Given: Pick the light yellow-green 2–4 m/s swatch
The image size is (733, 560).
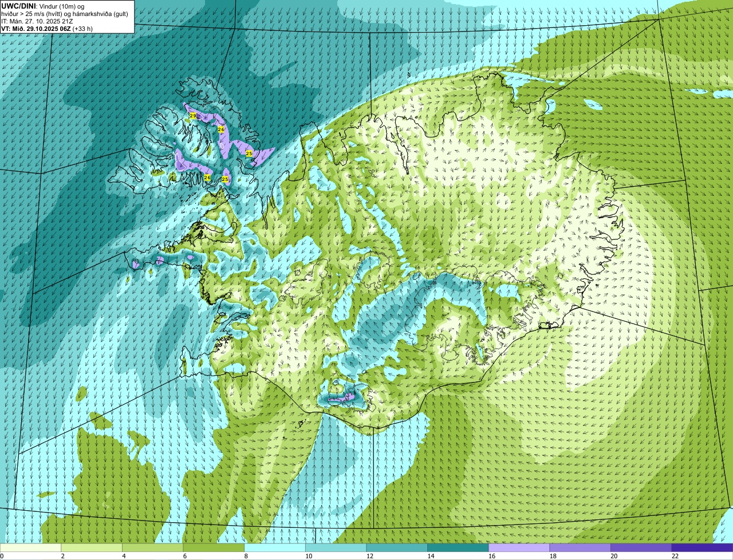Looking at the screenshot, I should coord(92,547).
